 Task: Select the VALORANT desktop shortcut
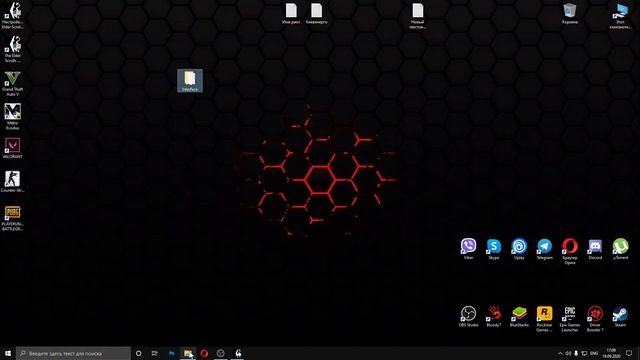point(12,148)
